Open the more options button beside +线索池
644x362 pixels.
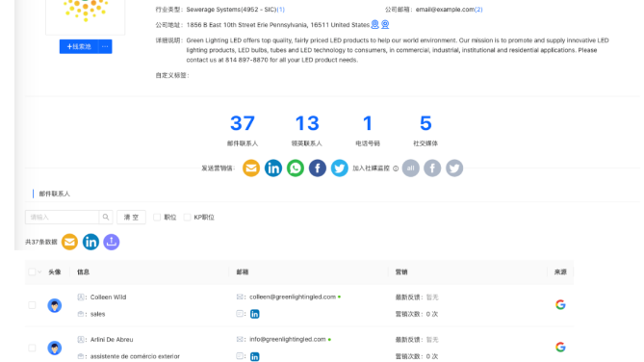(105, 46)
